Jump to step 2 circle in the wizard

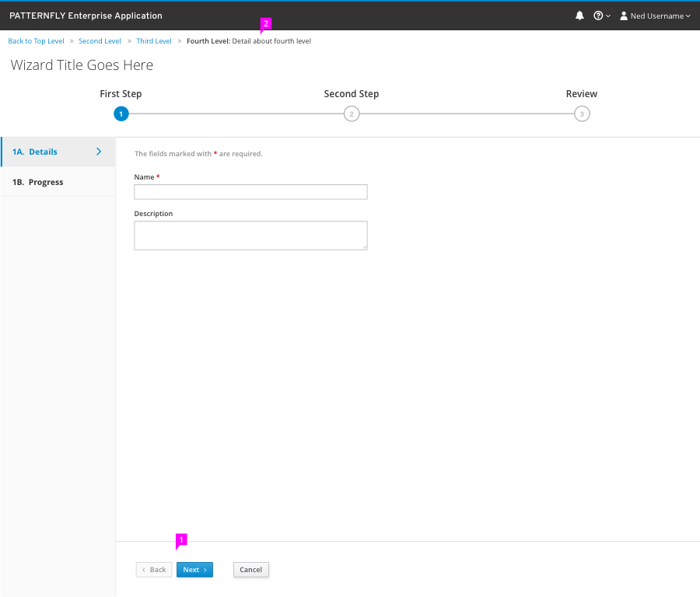click(x=352, y=113)
